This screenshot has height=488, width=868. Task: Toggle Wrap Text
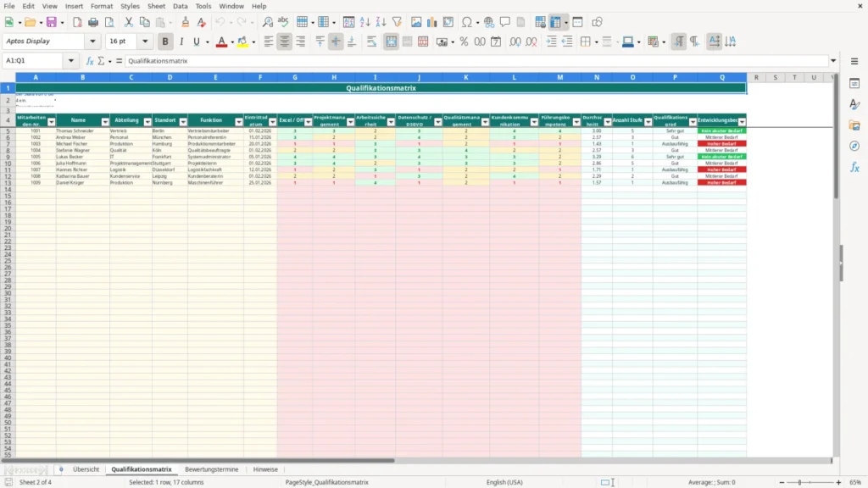click(x=371, y=42)
